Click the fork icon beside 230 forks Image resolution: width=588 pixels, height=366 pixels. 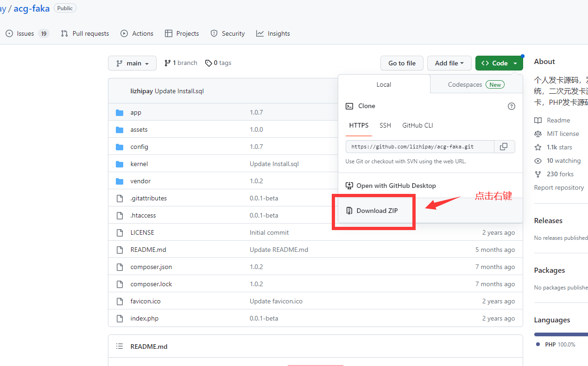coord(538,174)
